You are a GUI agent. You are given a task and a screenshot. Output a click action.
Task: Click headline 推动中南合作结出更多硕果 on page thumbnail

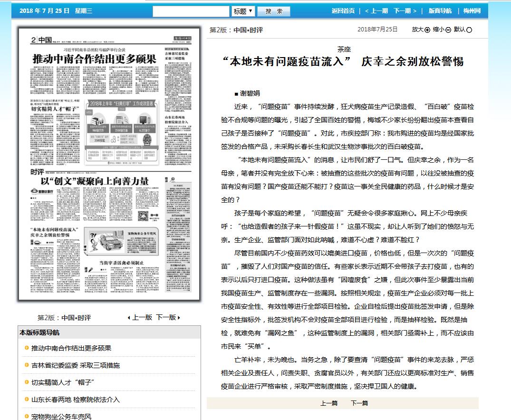coord(95,59)
